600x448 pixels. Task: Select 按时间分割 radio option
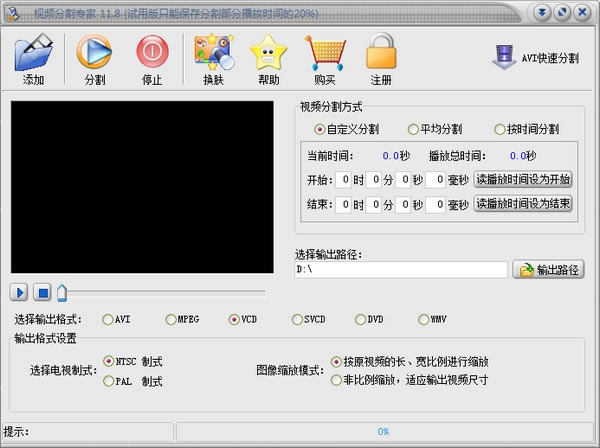click(x=500, y=129)
